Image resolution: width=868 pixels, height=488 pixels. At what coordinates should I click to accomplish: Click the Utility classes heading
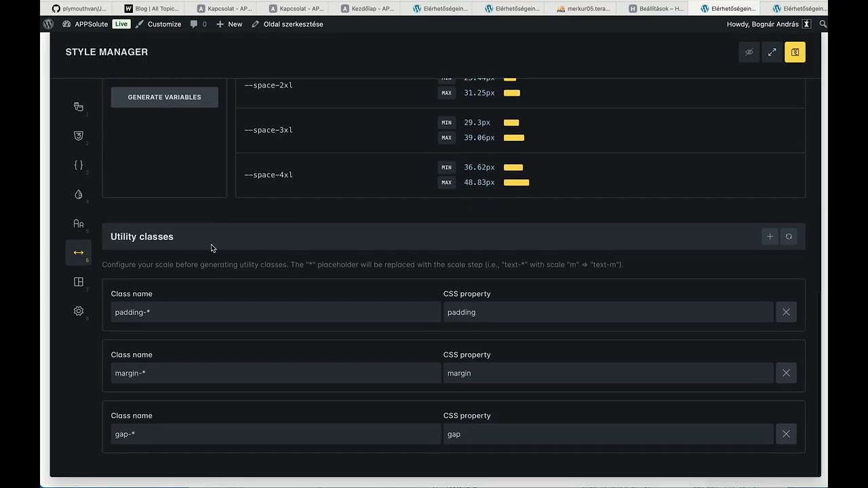click(x=142, y=237)
